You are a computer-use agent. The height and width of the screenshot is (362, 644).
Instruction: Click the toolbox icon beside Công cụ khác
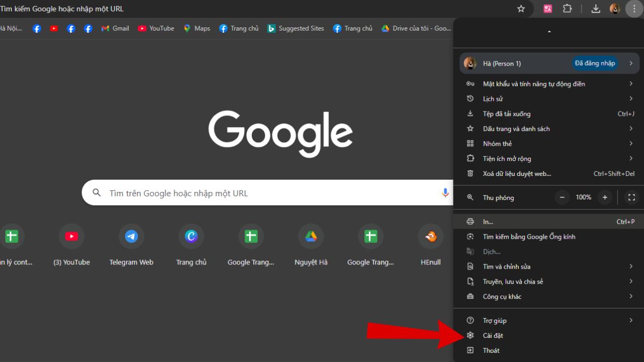(x=470, y=297)
